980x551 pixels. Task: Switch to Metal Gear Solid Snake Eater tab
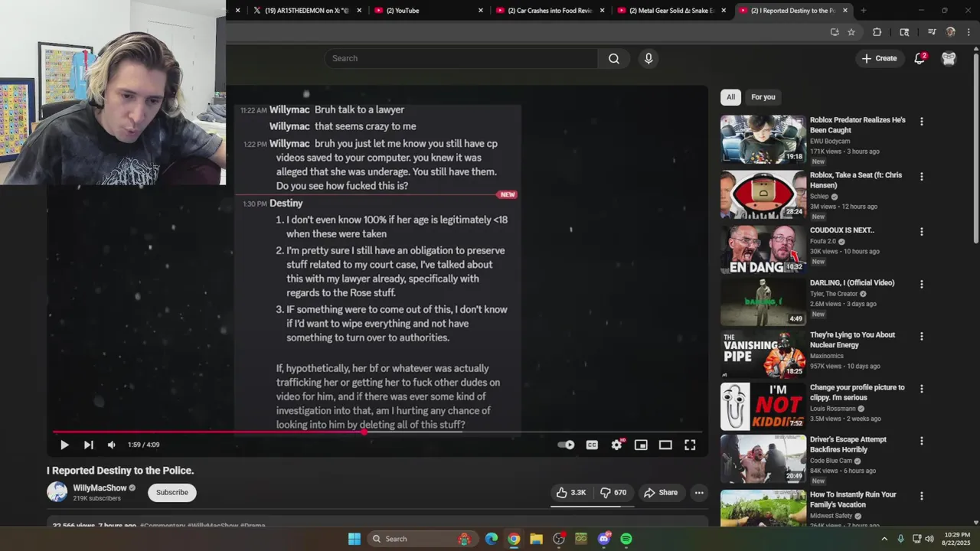671,11
